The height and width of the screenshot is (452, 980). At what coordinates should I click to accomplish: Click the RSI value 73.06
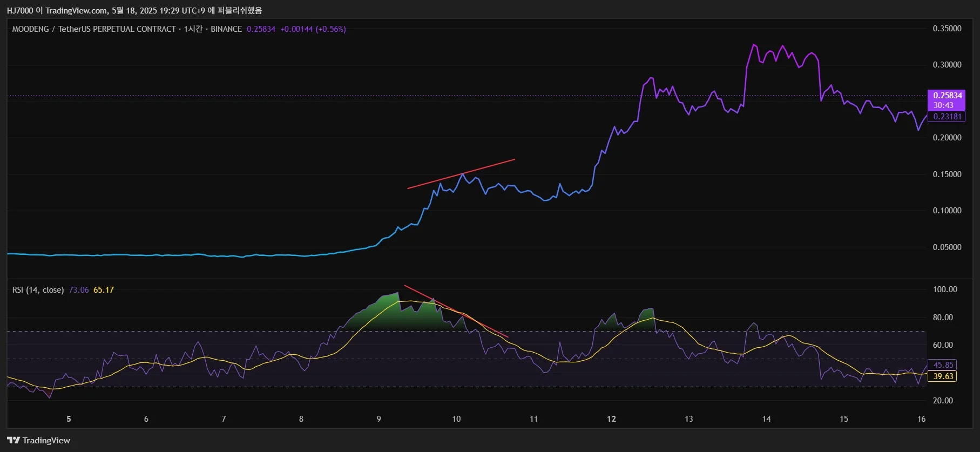click(x=79, y=290)
